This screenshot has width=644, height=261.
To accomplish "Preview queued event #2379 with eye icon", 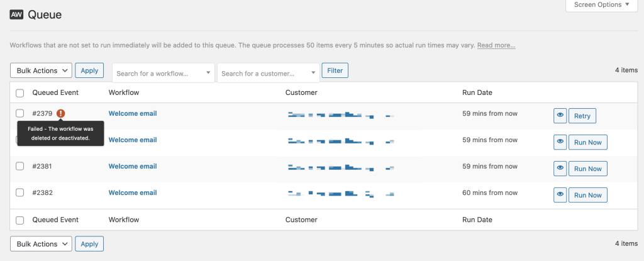I will 560,116.
